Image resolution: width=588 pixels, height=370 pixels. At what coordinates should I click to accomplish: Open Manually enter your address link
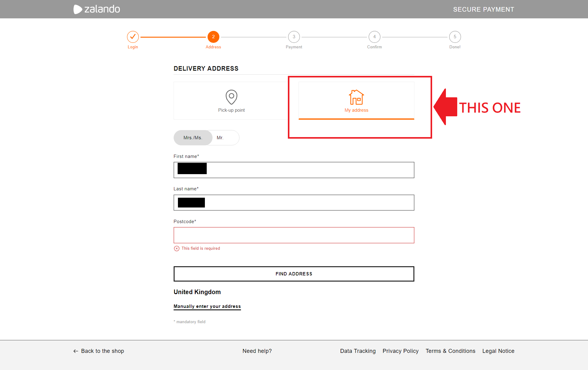point(207,306)
